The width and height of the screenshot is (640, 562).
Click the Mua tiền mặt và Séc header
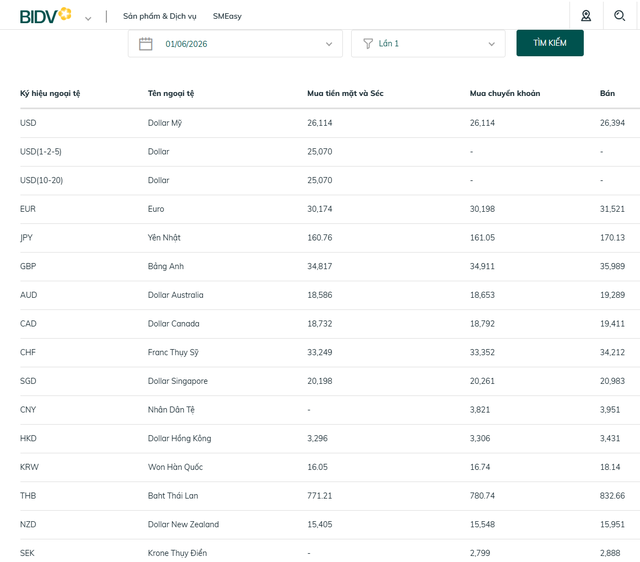point(345,93)
